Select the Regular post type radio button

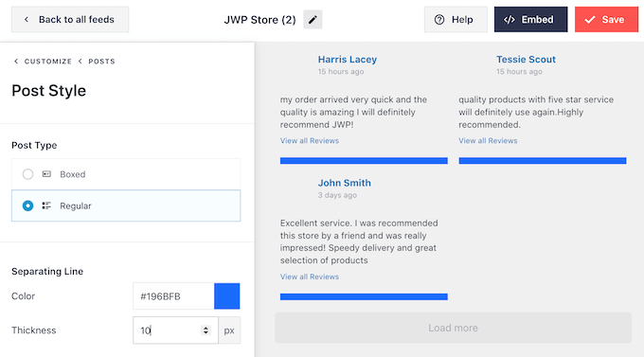click(x=27, y=205)
